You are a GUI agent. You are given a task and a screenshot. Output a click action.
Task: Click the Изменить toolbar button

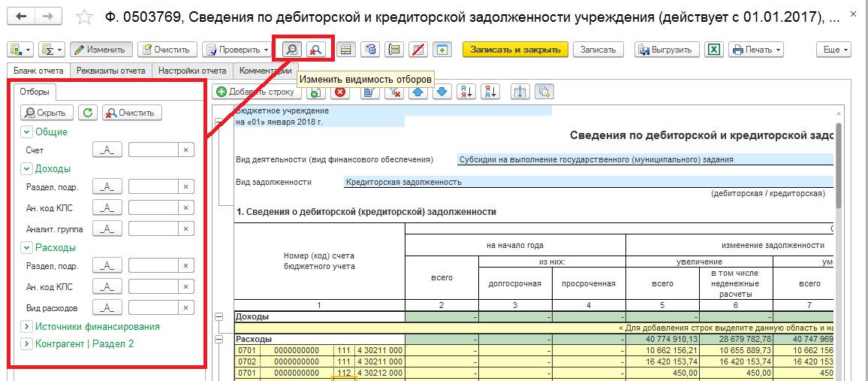[x=101, y=50]
